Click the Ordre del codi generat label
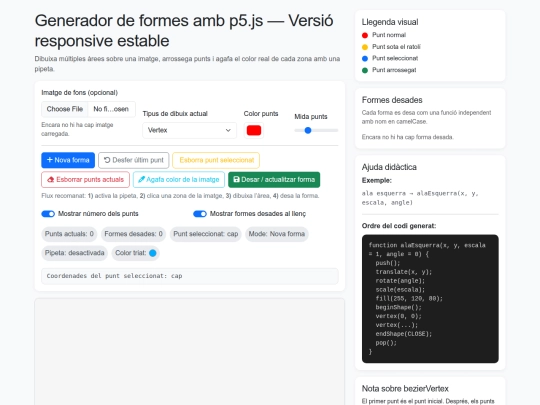 click(x=399, y=226)
